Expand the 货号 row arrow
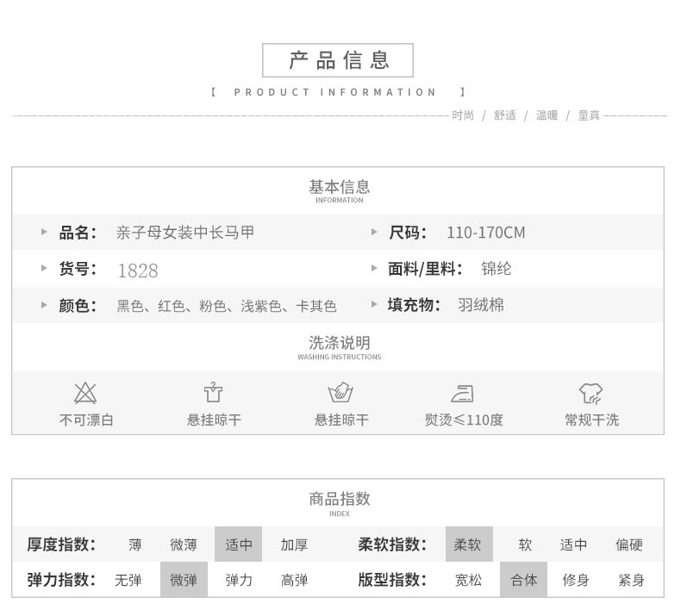The image size is (681, 616). (45, 269)
